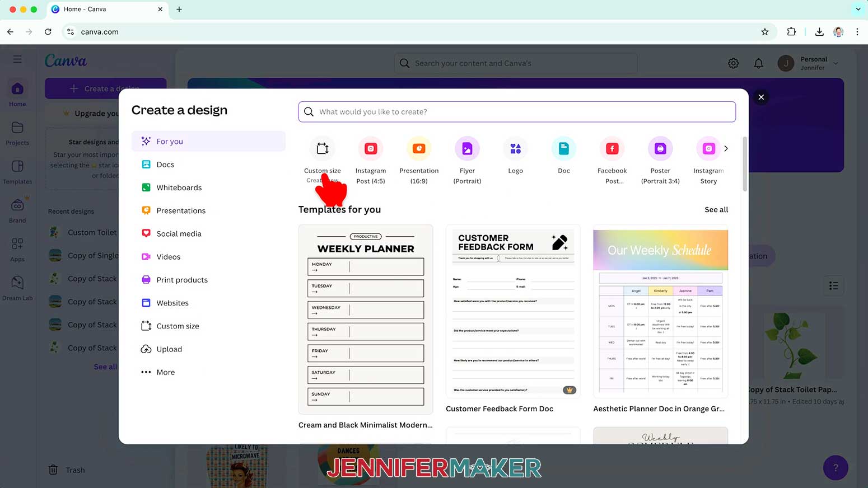Select the Websites category

click(208, 303)
